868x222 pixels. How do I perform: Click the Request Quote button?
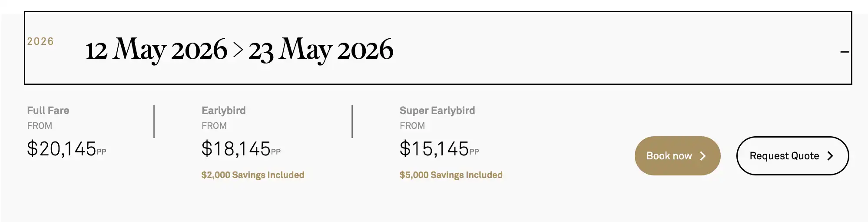tap(792, 156)
